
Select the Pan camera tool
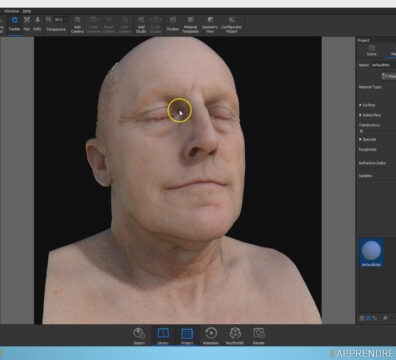27,24
